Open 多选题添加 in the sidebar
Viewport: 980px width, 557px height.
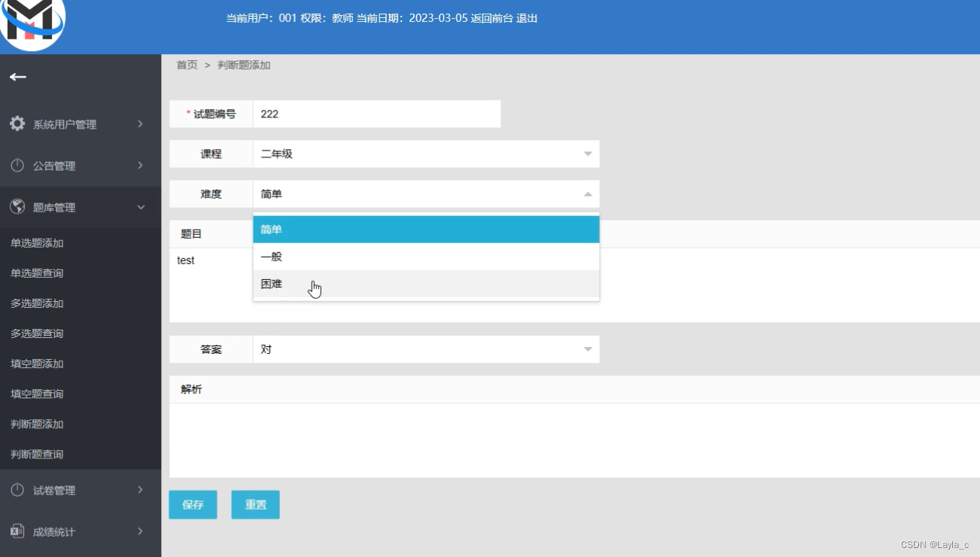37,303
